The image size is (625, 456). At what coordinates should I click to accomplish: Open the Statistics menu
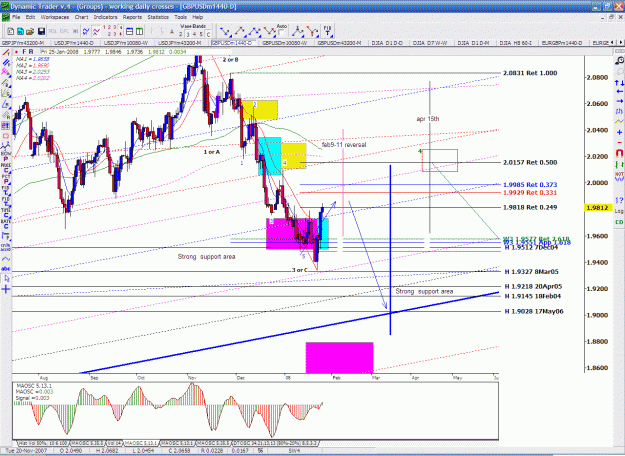tap(158, 17)
